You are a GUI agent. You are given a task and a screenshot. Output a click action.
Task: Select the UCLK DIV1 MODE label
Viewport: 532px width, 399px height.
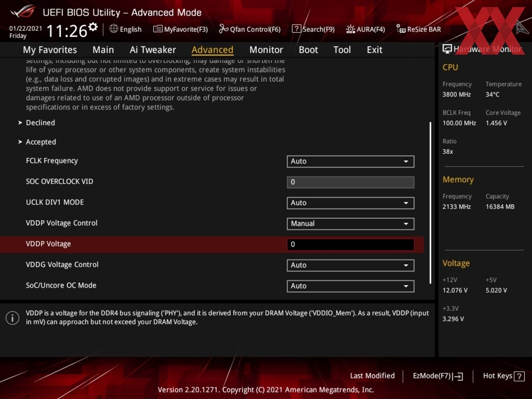coord(55,202)
